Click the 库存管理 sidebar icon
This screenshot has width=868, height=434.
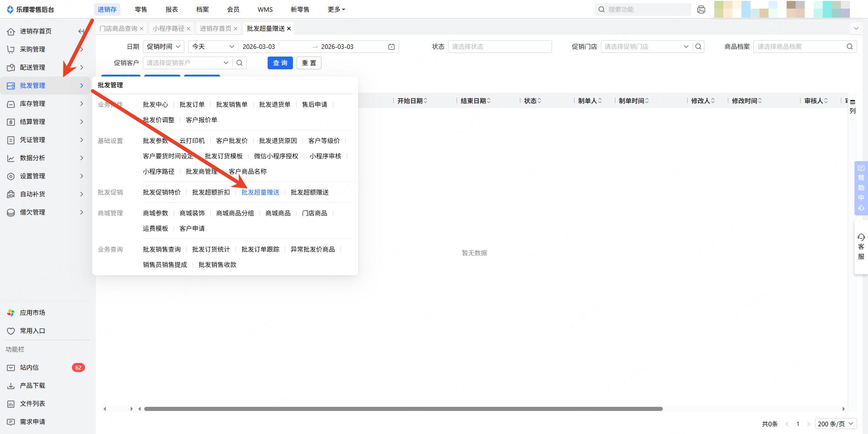pyautogui.click(x=11, y=104)
